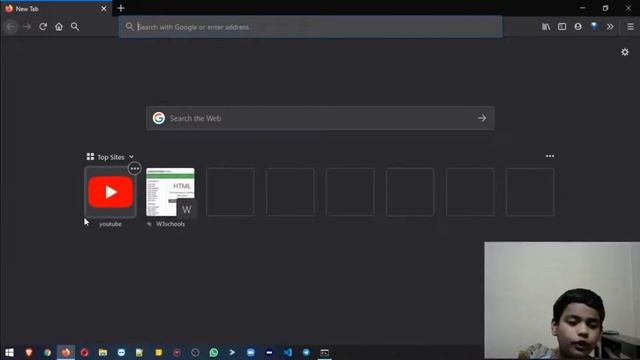The image size is (640, 360).
Task: Click the forward navigation arrow
Action: click(27, 27)
